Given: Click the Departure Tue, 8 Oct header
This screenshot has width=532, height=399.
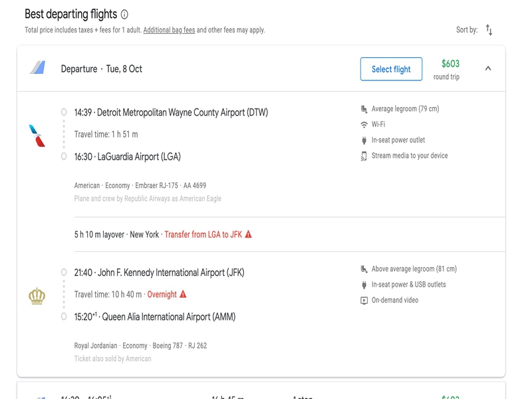Looking at the screenshot, I should coord(102,69).
